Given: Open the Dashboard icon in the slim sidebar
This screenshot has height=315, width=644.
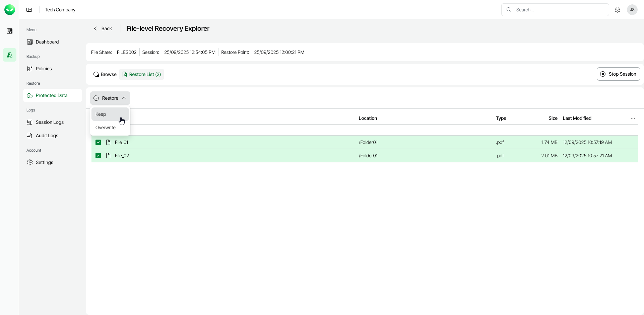Looking at the screenshot, I should 10,31.
